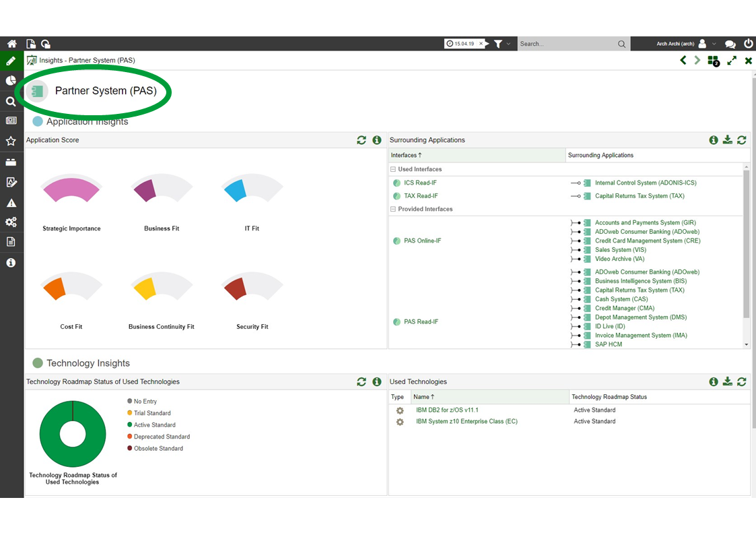Select the search icon in left sidebar
Image resolution: width=756 pixels, height=535 pixels.
tap(11, 102)
